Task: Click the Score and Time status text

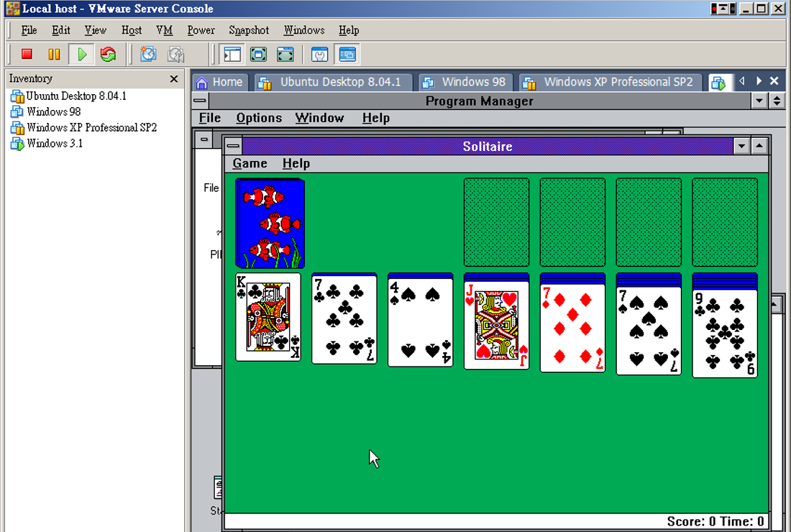Action: pos(715,521)
